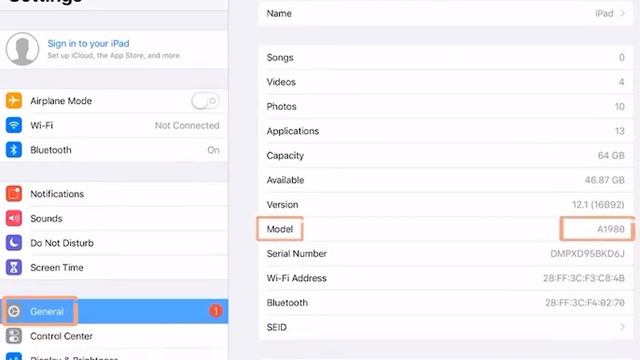Tap the 46.87 GB available value
The height and width of the screenshot is (360, 640).
pos(604,180)
